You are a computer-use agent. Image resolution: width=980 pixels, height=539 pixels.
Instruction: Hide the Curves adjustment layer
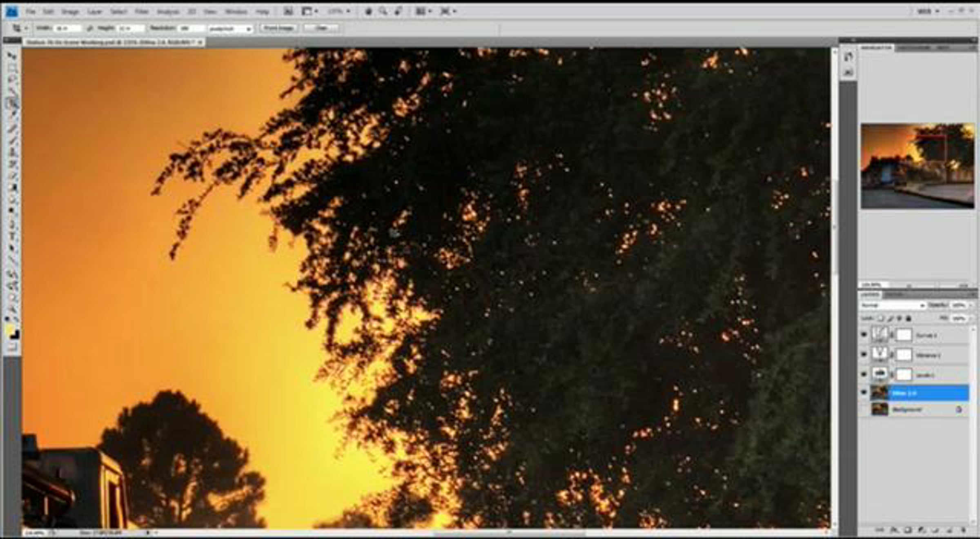tap(864, 334)
